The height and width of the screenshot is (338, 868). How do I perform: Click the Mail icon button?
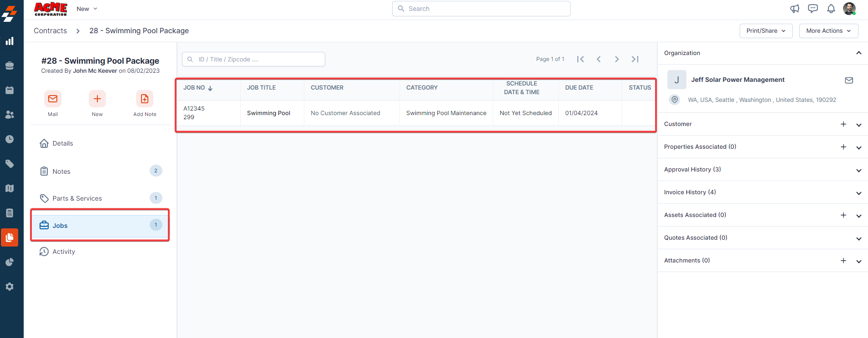point(53,99)
